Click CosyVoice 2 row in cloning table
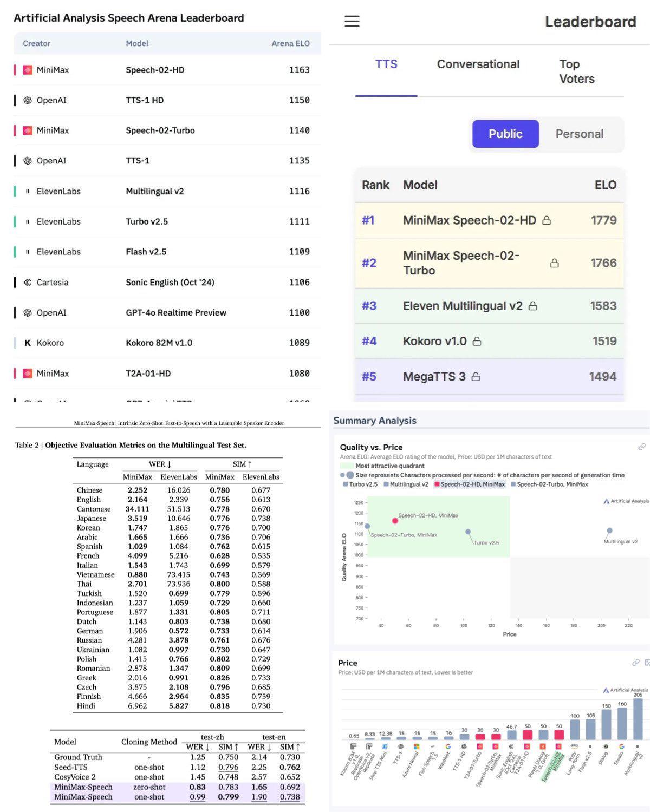This screenshot has width=650, height=812. [177, 777]
